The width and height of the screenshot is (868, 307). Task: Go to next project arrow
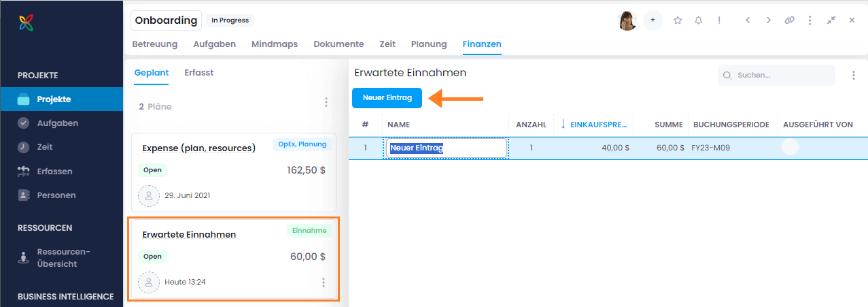point(769,20)
